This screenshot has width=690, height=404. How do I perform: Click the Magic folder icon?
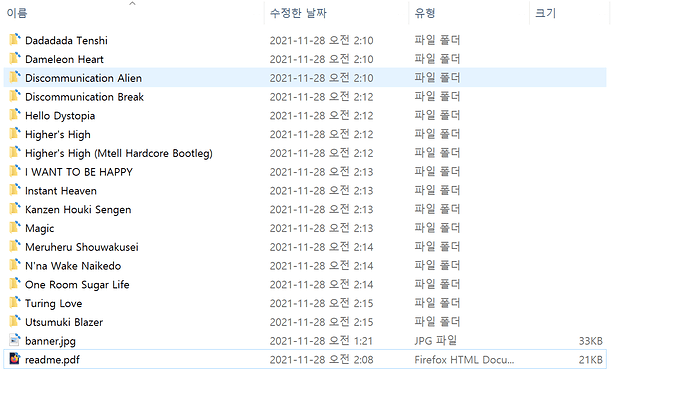(x=15, y=228)
